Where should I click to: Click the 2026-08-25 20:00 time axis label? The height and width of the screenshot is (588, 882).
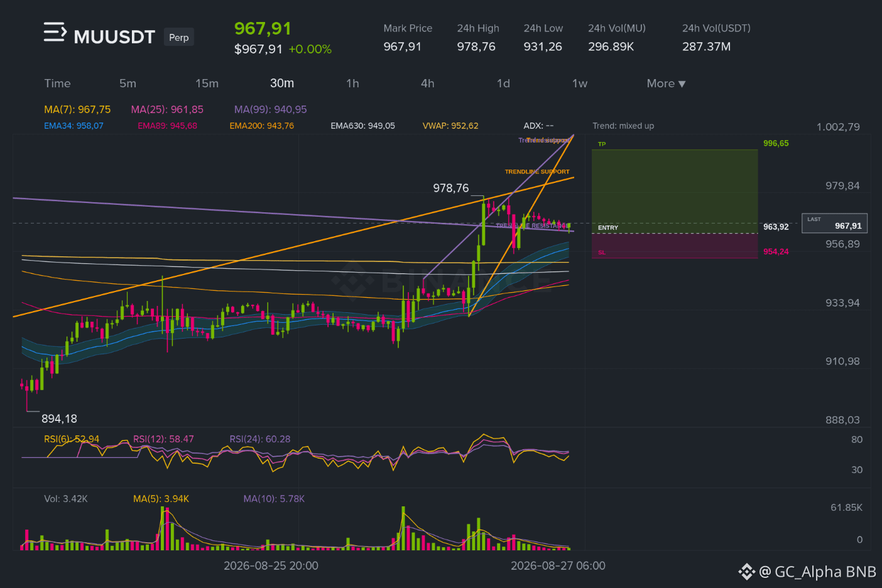[271, 565]
